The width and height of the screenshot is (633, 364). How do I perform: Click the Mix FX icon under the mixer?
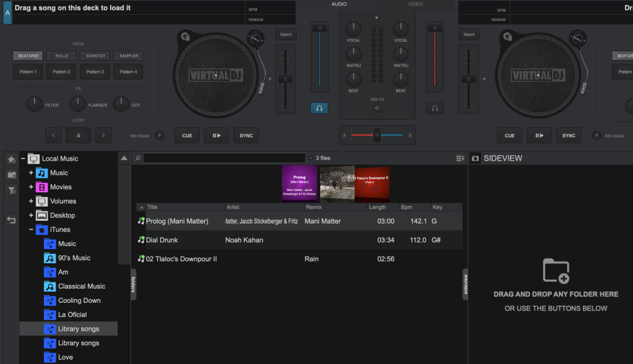coord(377,108)
